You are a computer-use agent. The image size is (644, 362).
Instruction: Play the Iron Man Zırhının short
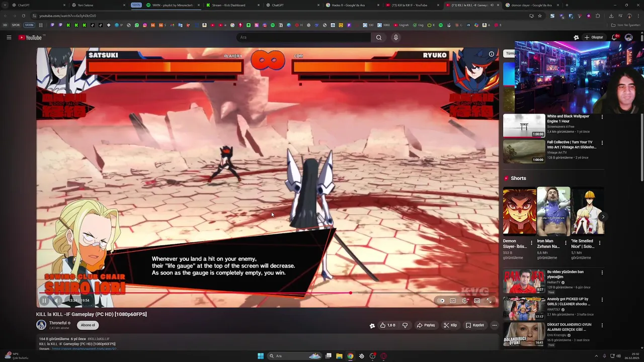[x=553, y=211]
